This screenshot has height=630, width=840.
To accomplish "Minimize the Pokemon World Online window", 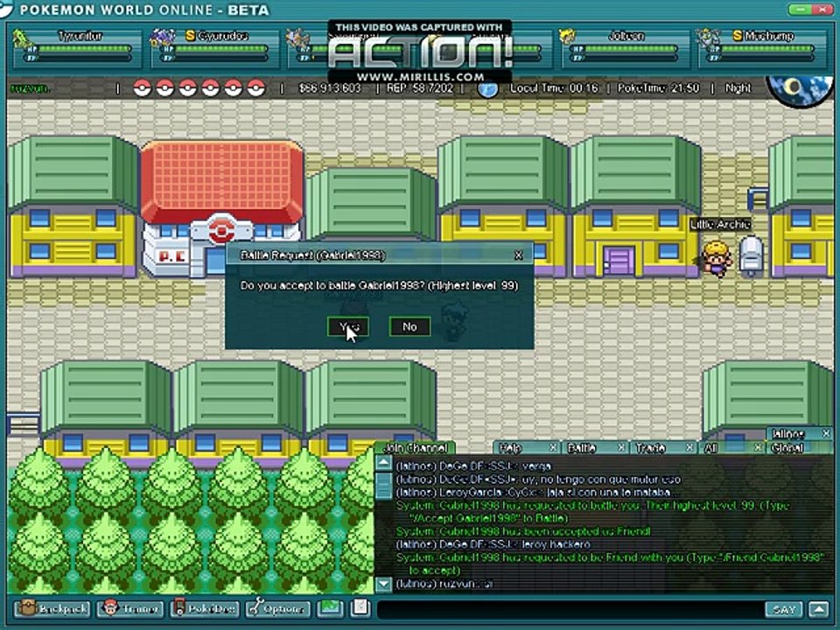I will point(801,9).
